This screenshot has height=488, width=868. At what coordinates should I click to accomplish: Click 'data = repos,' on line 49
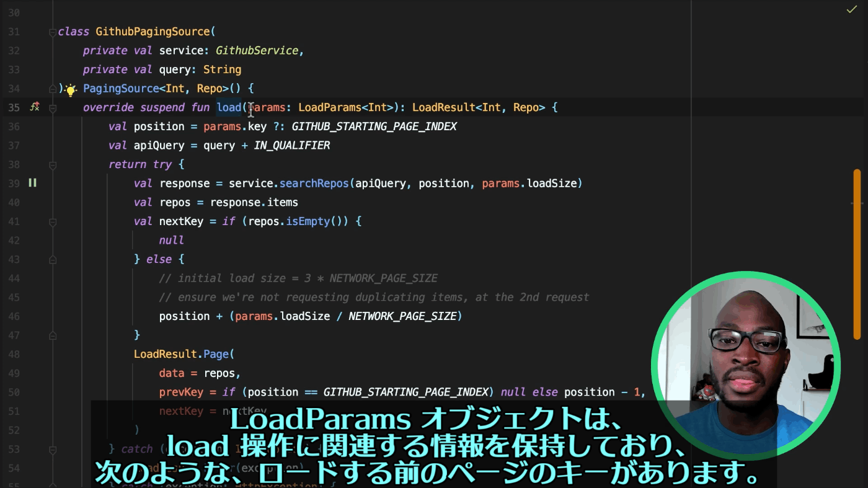(200, 373)
